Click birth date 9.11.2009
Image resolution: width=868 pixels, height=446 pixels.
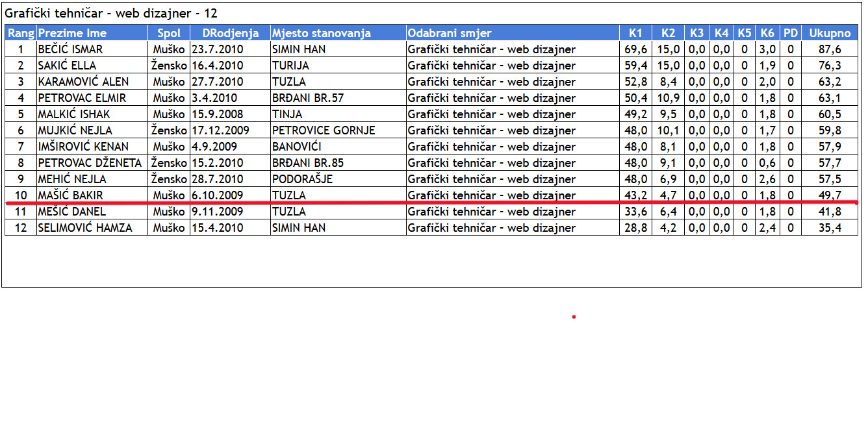point(217,212)
